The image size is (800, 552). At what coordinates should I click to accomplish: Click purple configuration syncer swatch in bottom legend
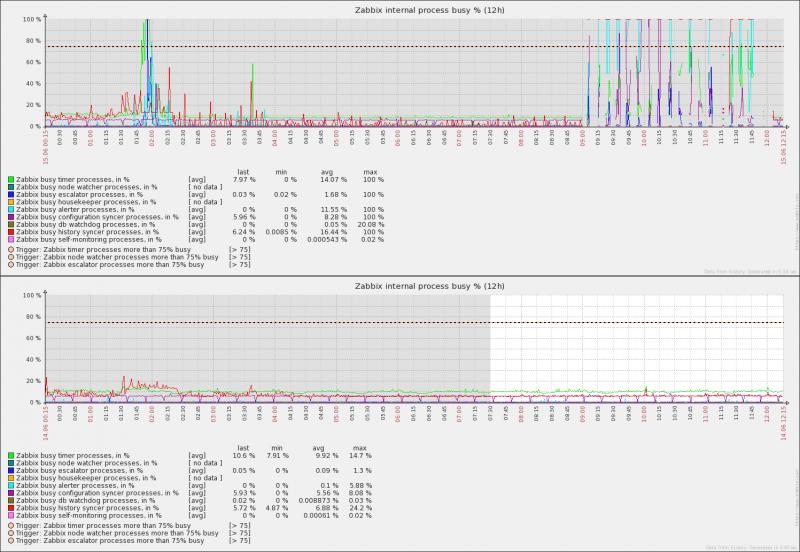(11, 492)
